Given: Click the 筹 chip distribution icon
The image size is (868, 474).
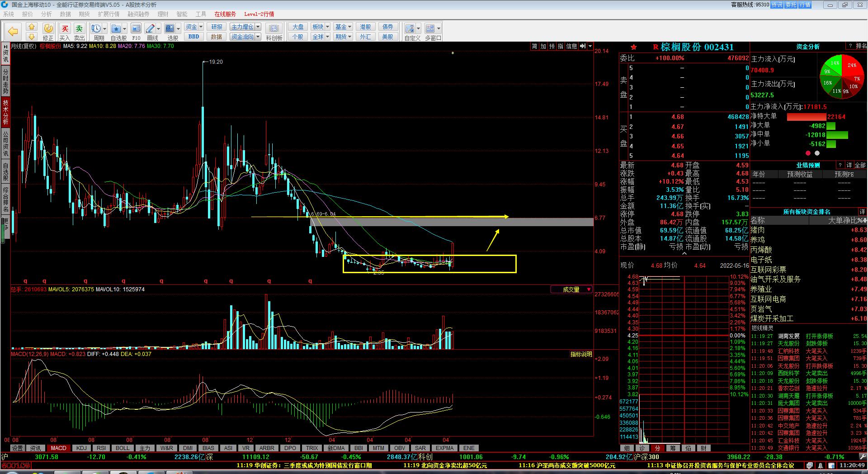Looking at the screenshot, I should (673, 448).
